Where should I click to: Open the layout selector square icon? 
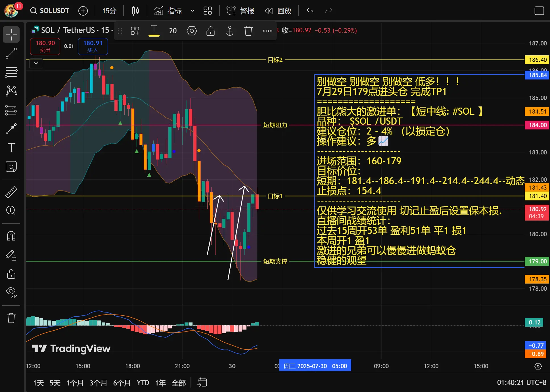539,11
